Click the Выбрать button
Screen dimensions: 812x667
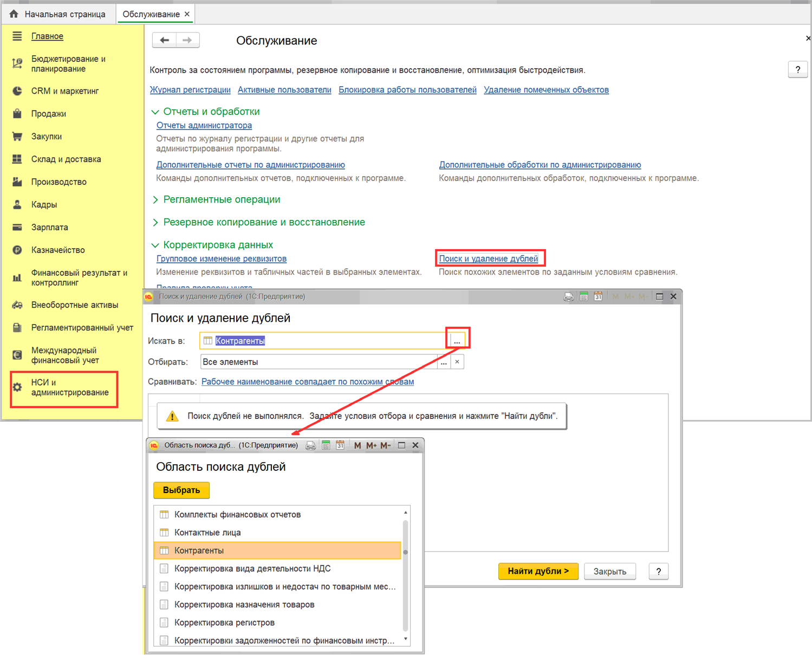(181, 490)
